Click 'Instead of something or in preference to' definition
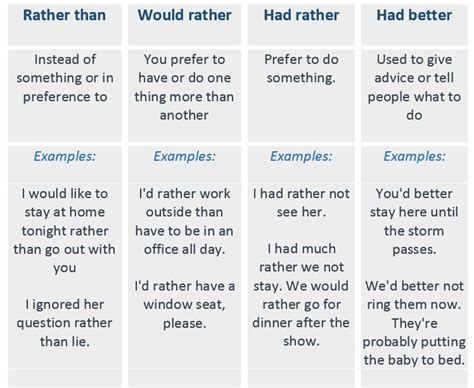The height and width of the screenshot is (388, 474). point(65,78)
